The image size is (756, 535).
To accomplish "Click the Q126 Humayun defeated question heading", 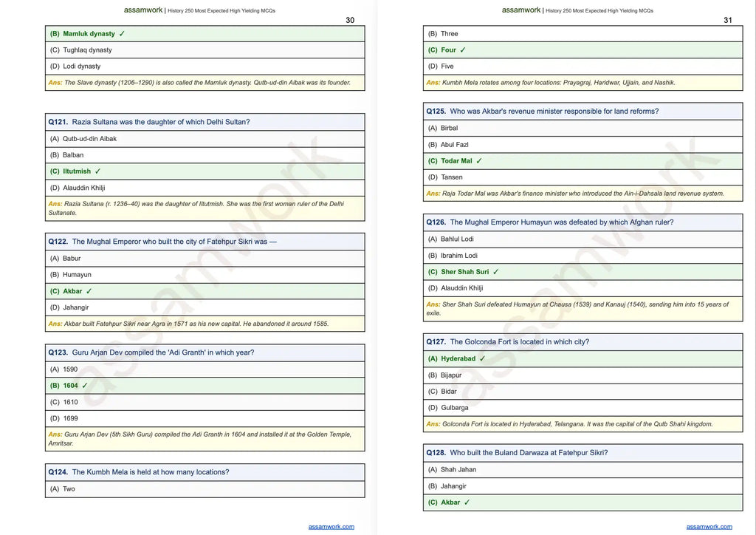I will tap(583, 222).
